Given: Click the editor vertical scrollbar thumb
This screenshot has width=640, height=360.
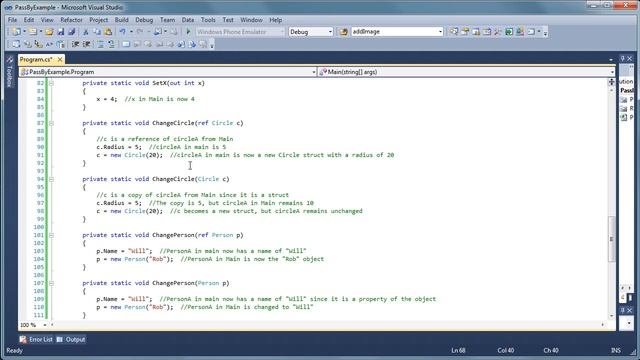Looking at the screenshot, I should coord(611,239).
